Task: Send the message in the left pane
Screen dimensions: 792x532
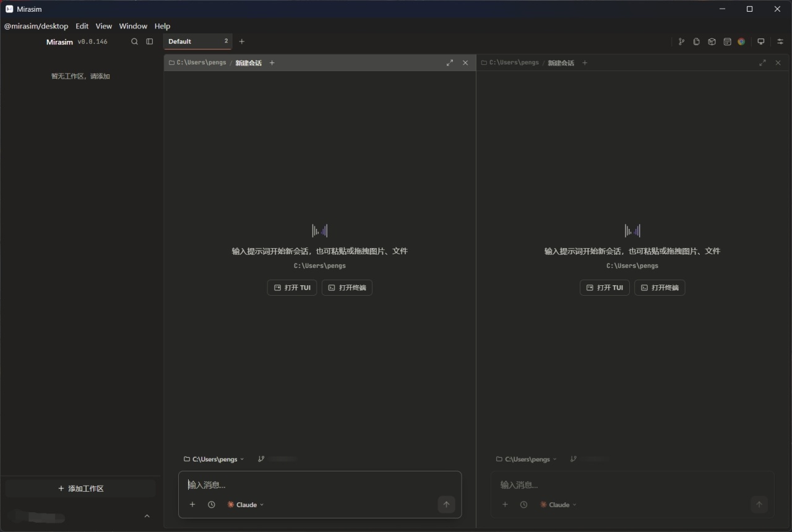Action: [446, 504]
